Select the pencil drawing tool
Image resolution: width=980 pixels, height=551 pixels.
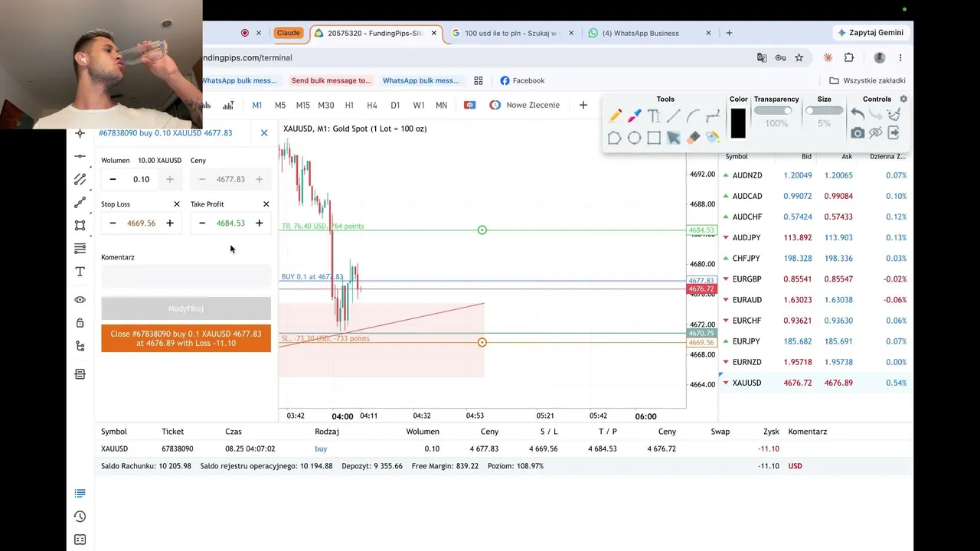click(x=615, y=116)
